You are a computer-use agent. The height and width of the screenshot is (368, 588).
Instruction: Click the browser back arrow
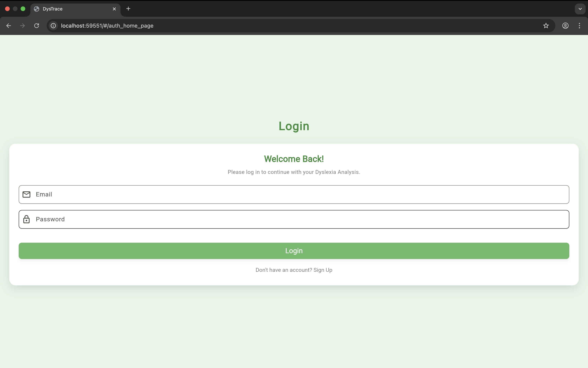tap(9, 26)
